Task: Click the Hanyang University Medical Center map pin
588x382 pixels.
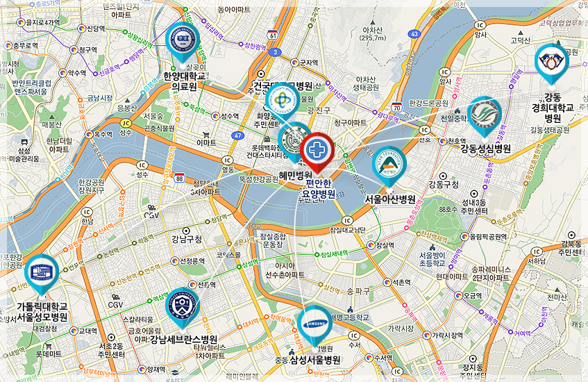Action: [183, 43]
